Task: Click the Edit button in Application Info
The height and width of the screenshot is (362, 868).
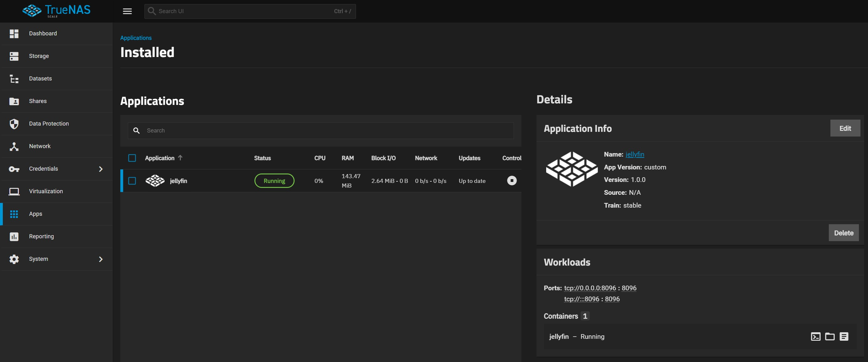Action: (x=845, y=128)
